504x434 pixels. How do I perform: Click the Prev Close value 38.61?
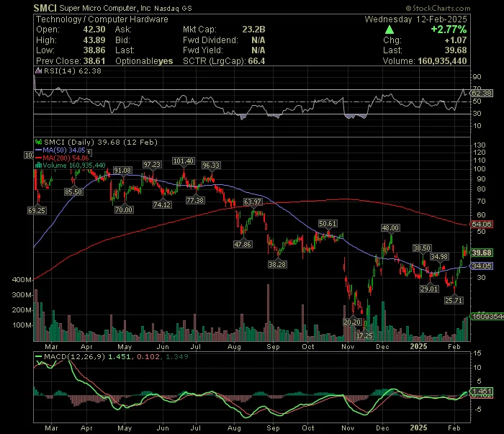tap(94, 61)
